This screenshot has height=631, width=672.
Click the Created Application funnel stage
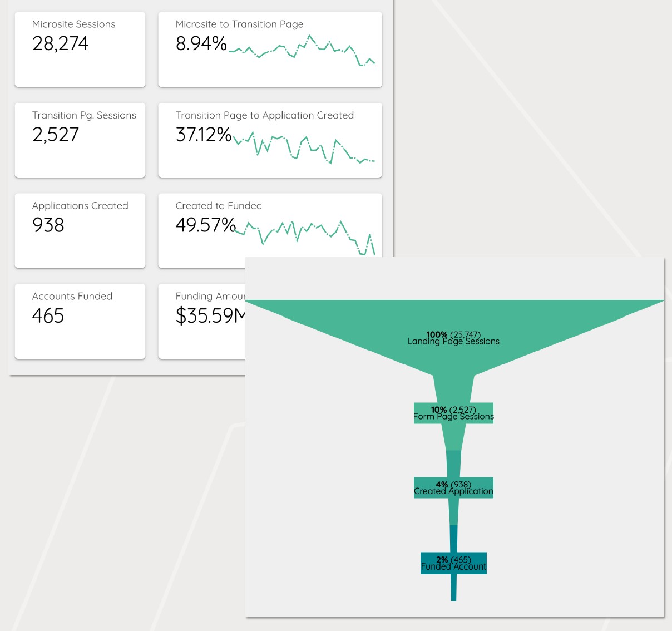[x=453, y=487]
